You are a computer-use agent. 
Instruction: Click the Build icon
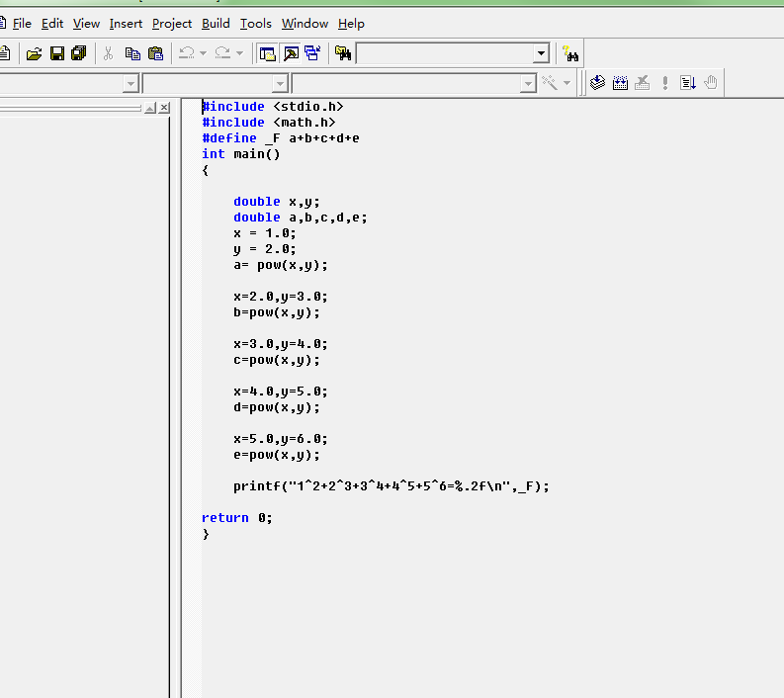pyautogui.click(x=620, y=82)
